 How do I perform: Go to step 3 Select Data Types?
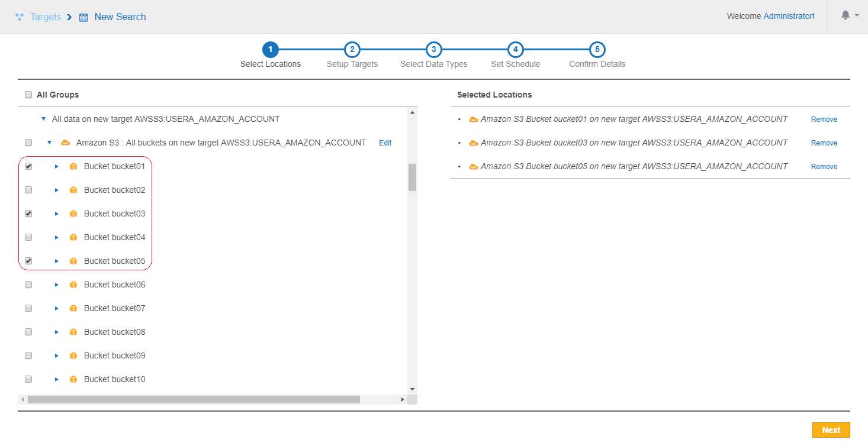click(x=434, y=50)
